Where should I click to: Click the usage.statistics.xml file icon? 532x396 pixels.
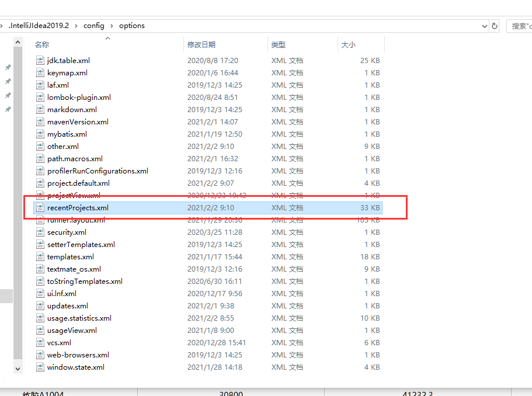pyautogui.click(x=40, y=318)
